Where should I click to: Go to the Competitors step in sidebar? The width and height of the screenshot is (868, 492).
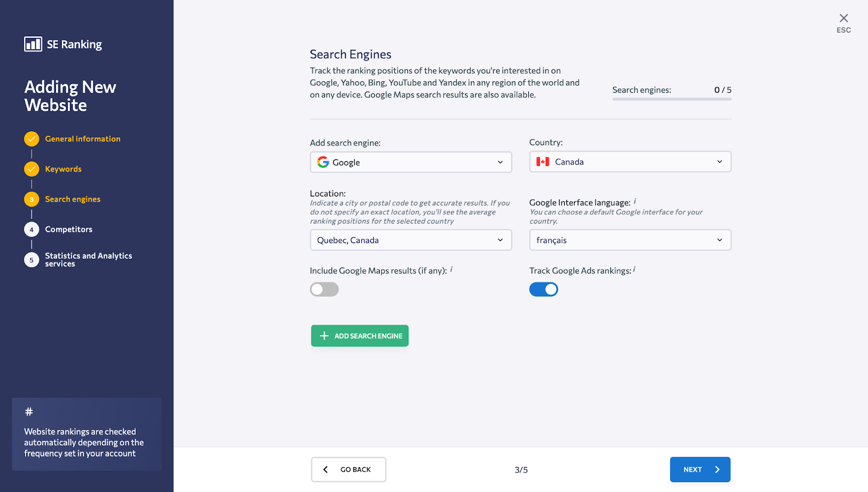click(68, 229)
